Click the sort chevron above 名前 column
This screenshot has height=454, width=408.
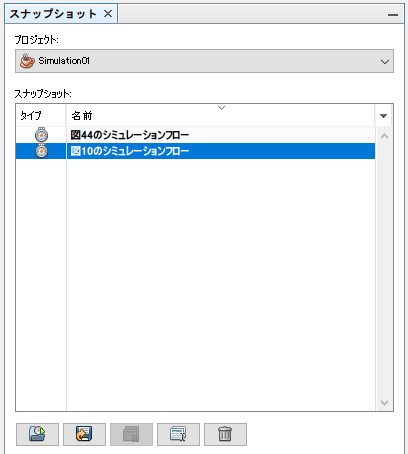coord(221,108)
